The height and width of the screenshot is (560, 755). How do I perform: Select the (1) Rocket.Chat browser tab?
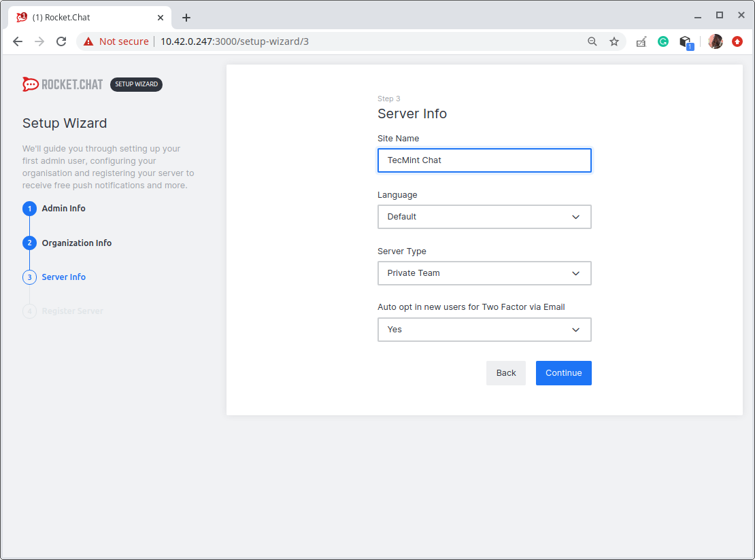(x=90, y=18)
